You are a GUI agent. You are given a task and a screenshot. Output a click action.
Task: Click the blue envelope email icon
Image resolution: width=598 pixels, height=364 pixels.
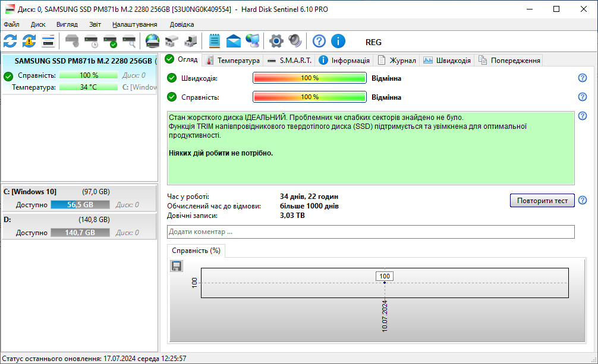[x=234, y=41]
